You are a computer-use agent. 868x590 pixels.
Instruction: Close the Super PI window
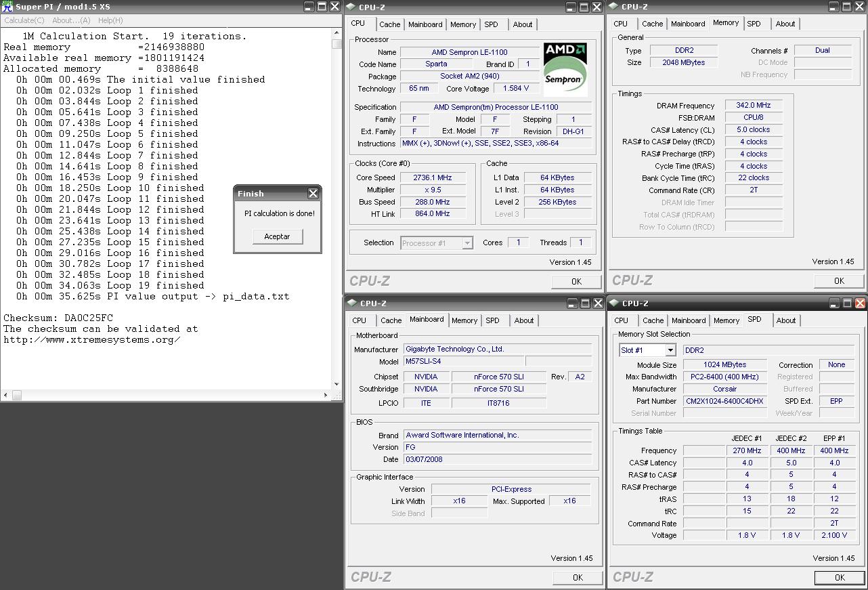(x=335, y=7)
